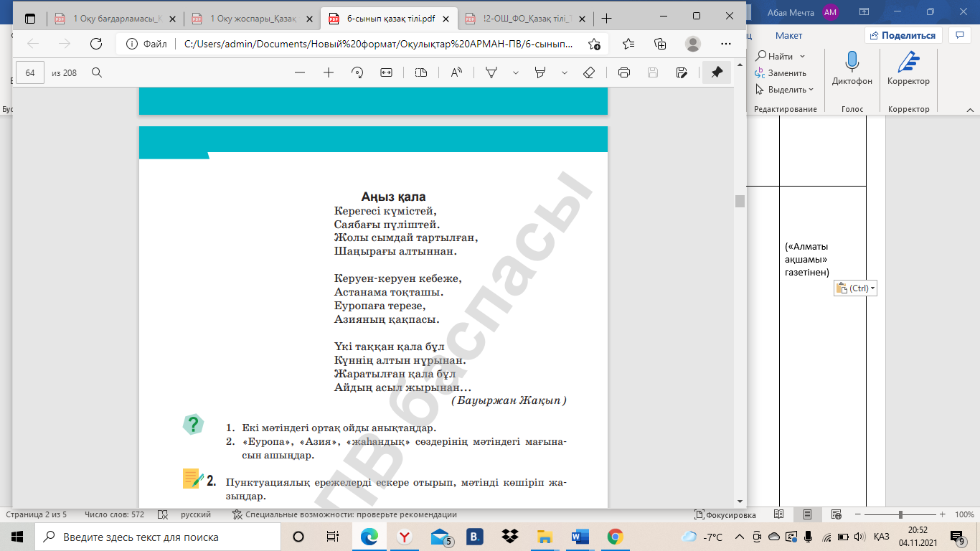Click the Word zoom out minus button
Viewport: 980px width, 551px height.
click(x=858, y=514)
